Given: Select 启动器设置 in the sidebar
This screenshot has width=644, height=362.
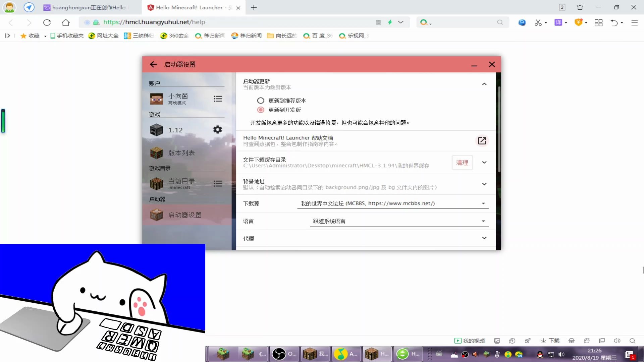Looking at the screenshot, I should point(186,215).
